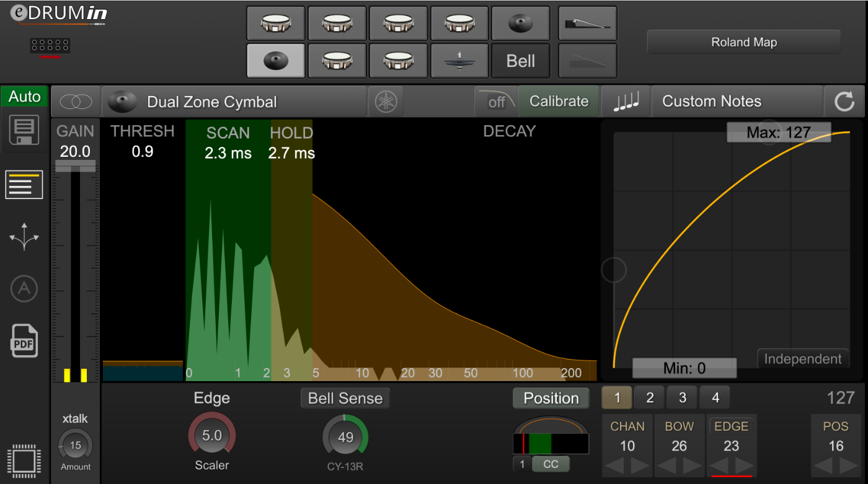The width and height of the screenshot is (868, 484).
Task: Click the circled A sidebar icon
Action: click(24, 288)
